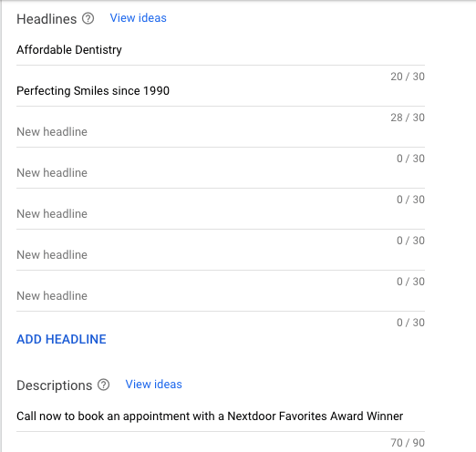Image resolution: width=476 pixels, height=452 pixels.
Task: Select the last empty New headline field
Action: [221, 296]
